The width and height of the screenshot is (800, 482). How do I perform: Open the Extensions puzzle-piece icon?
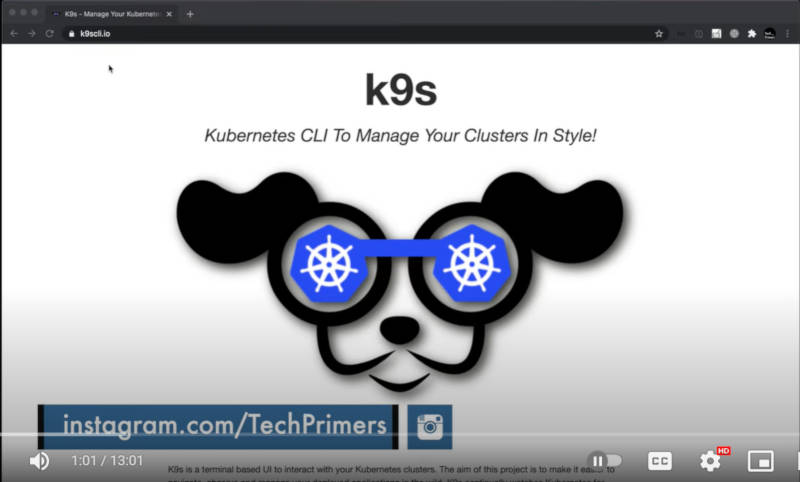pyautogui.click(x=752, y=34)
